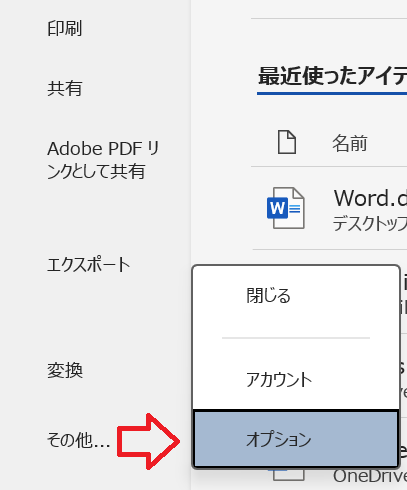Expand the その他... (More) menu
Image resolution: width=407 pixels, height=490 pixels.
pos(79,440)
